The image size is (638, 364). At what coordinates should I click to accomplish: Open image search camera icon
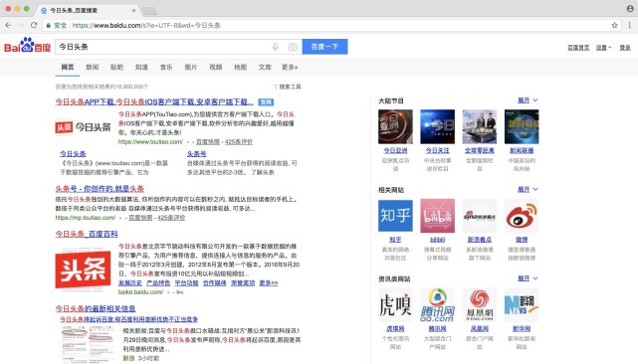click(x=293, y=47)
